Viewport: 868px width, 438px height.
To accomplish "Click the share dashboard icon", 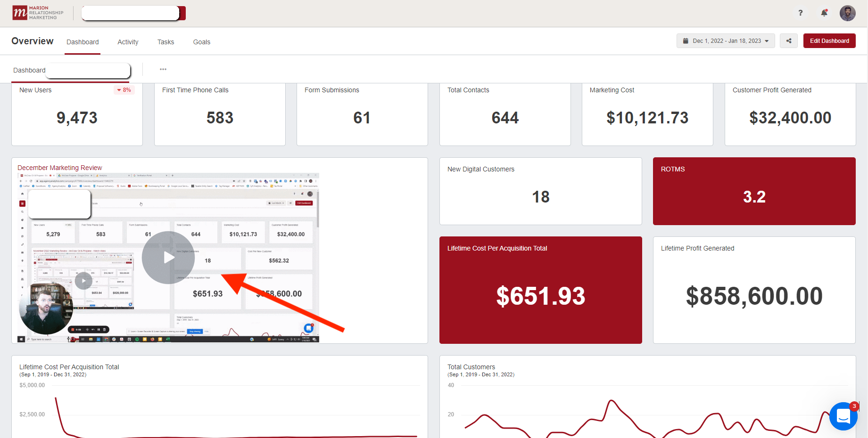I will (788, 41).
